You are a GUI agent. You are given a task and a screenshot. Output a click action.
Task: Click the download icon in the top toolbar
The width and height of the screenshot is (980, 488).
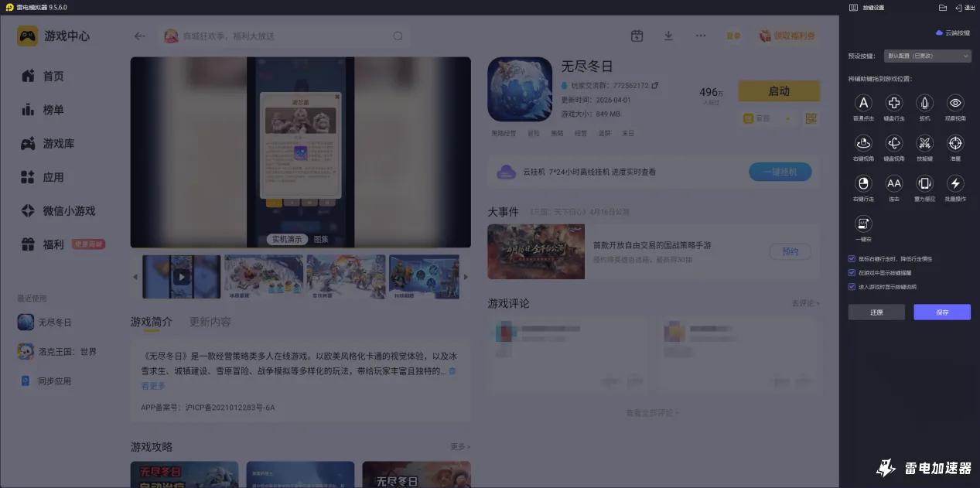coord(668,36)
